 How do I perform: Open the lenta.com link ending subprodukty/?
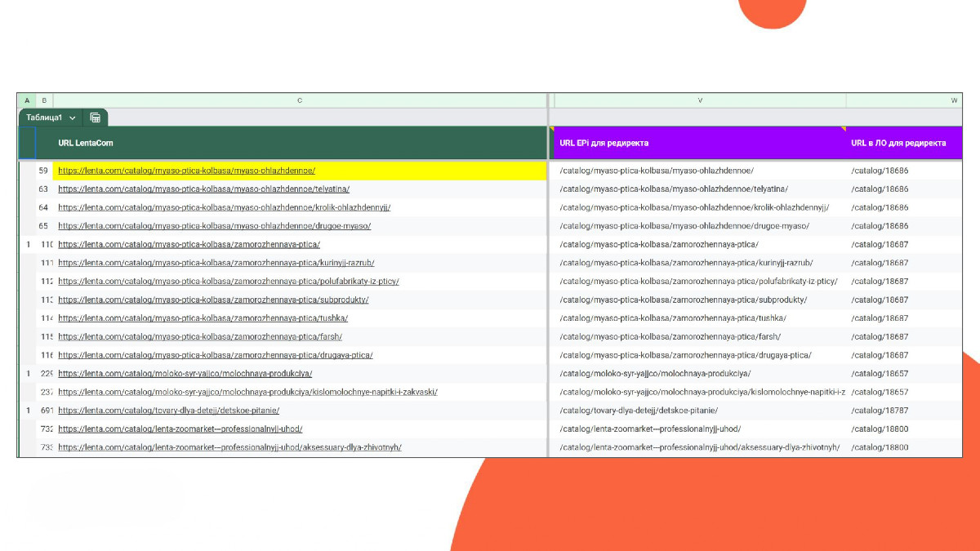[x=213, y=300]
